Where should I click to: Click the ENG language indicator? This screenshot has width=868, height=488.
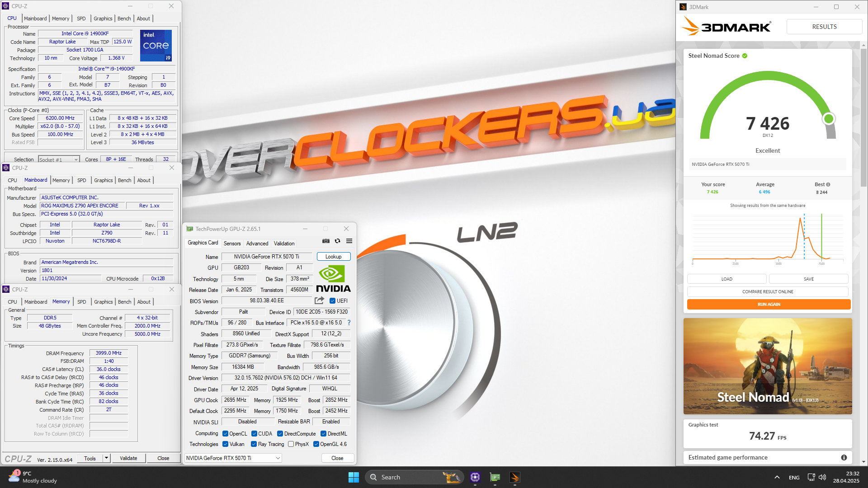point(794,478)
